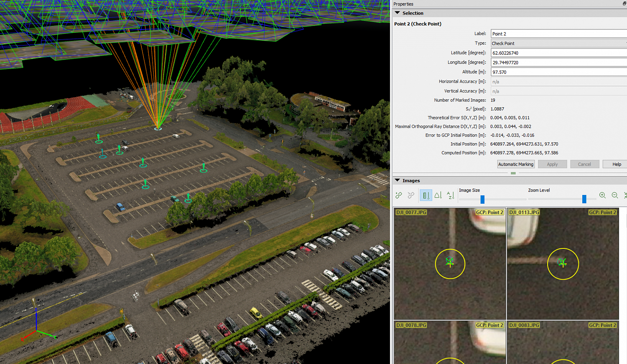This screenshot has width=627, height=364.
Task: Zoom out of image previews with magnifier minus
Action: tap(614, 195)
